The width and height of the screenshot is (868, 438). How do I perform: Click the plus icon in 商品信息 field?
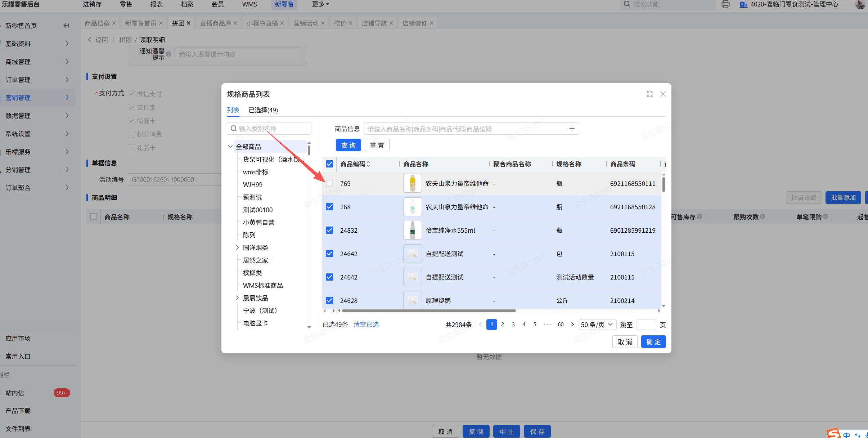572,129
